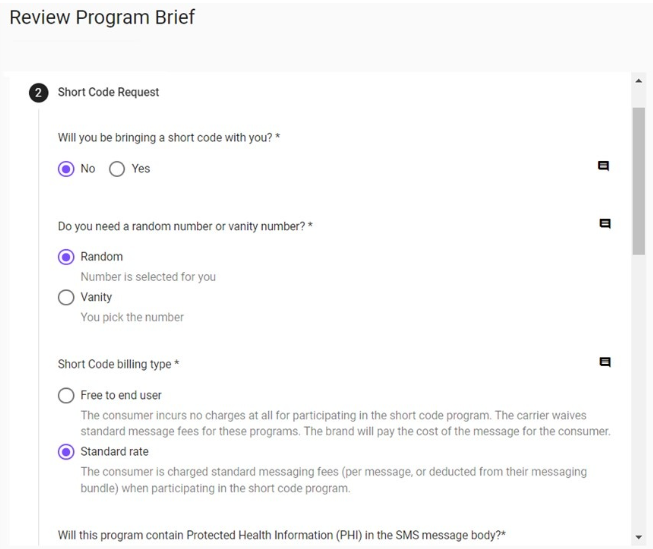Choose the Random number option

(67, 257)
